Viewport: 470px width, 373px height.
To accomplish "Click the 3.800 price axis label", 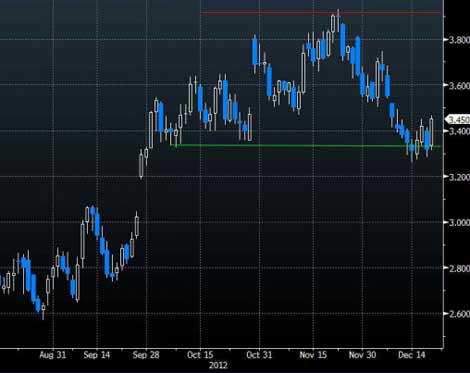I will coord(460,40).
